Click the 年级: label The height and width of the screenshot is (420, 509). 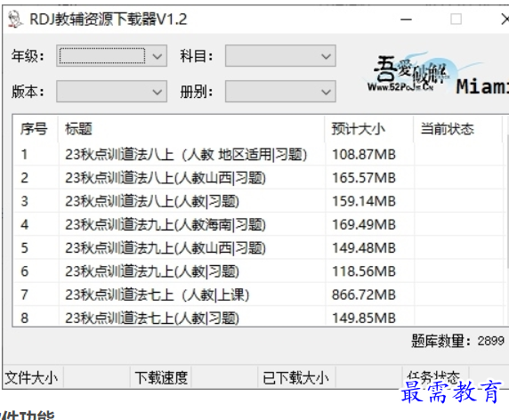pyautogui.click(x=28, y=56)
